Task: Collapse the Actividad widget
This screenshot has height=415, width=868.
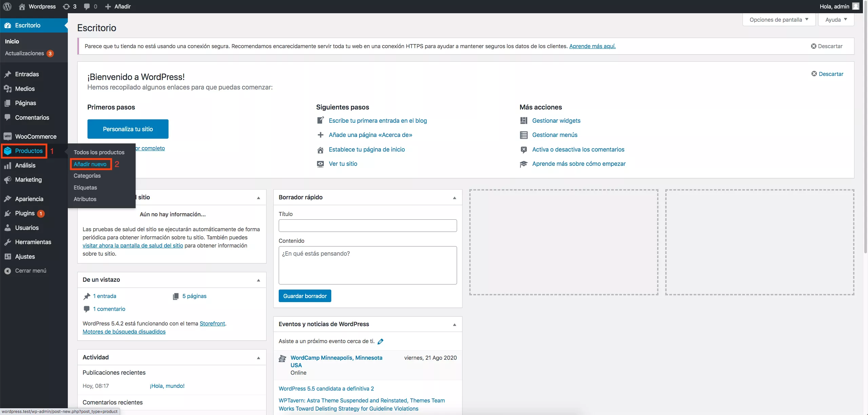Action: 258,358
